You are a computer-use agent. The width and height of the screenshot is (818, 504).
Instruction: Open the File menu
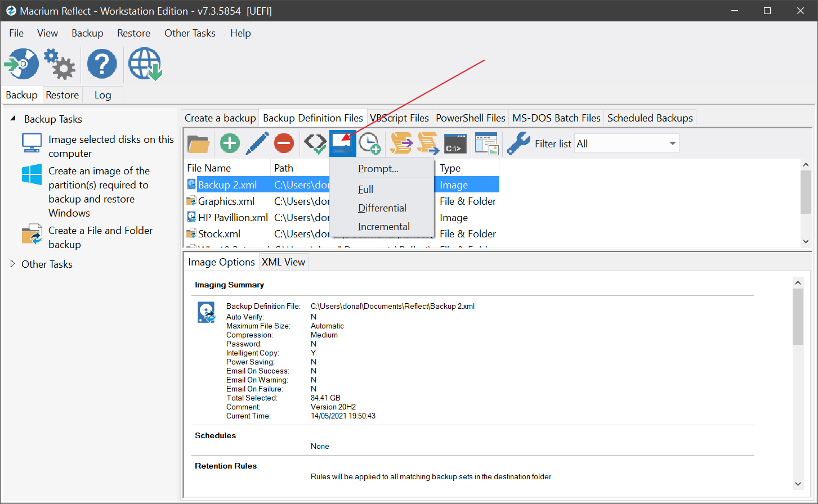pyautogui.click(x=16, y=33)
